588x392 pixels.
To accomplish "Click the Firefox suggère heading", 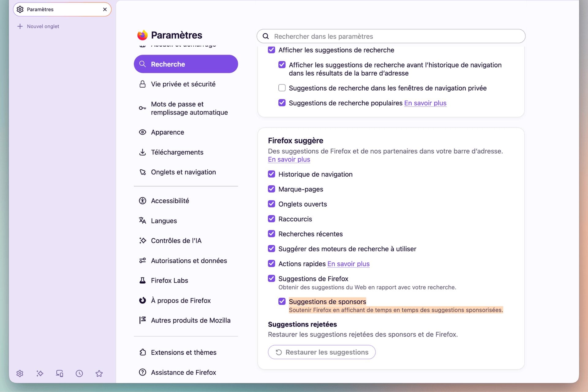I will [x=296, y=141].
